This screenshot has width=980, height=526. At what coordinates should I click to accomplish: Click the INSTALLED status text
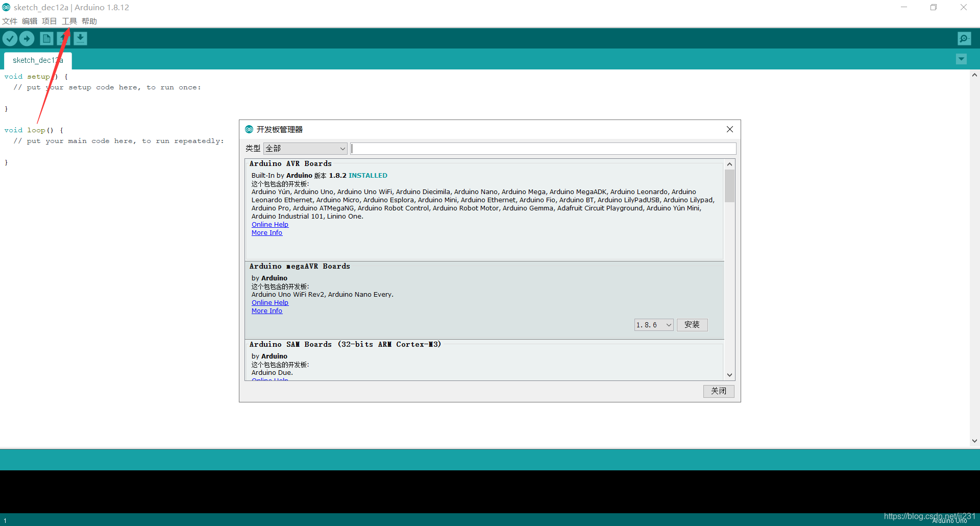click(x=368, y=175)
